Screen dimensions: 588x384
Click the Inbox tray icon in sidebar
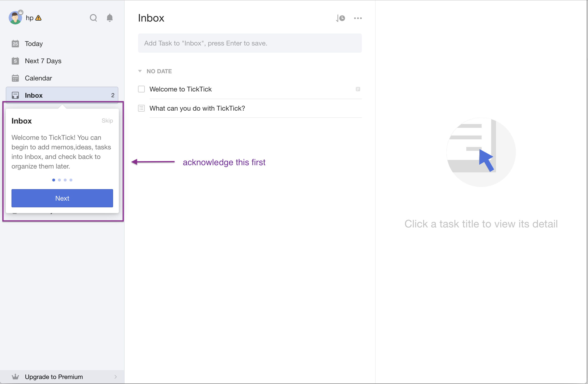click(x=15, y=95)
